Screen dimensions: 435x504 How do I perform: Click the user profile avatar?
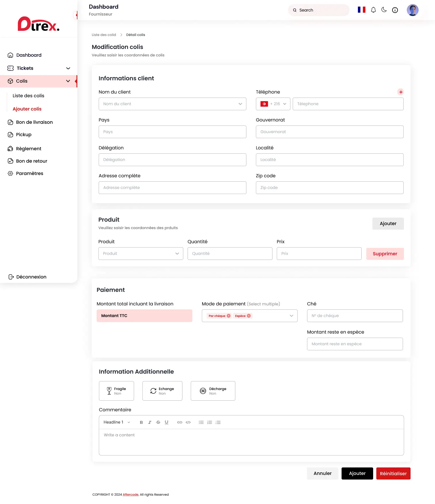412,10
